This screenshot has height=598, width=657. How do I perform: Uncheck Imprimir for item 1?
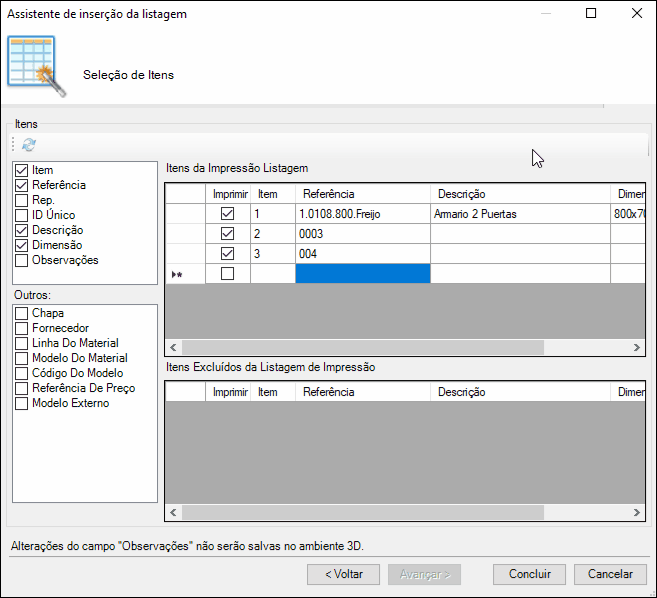(228, 214)
